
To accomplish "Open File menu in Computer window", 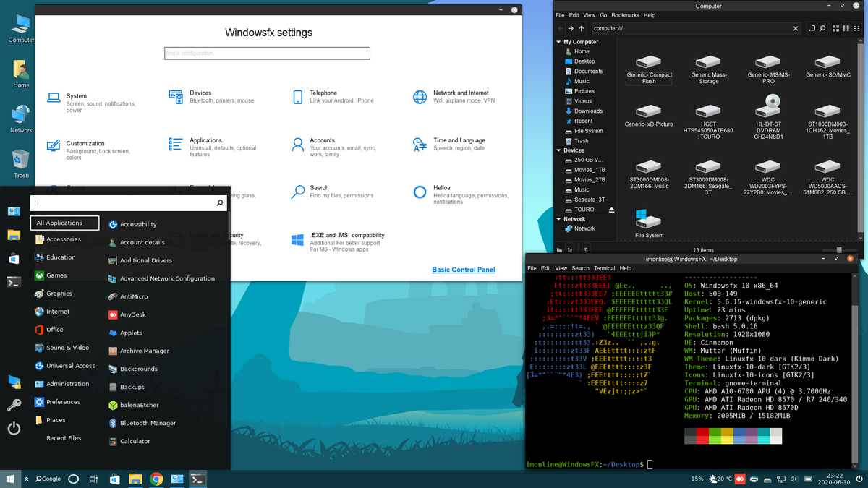I will click(560, 15).
